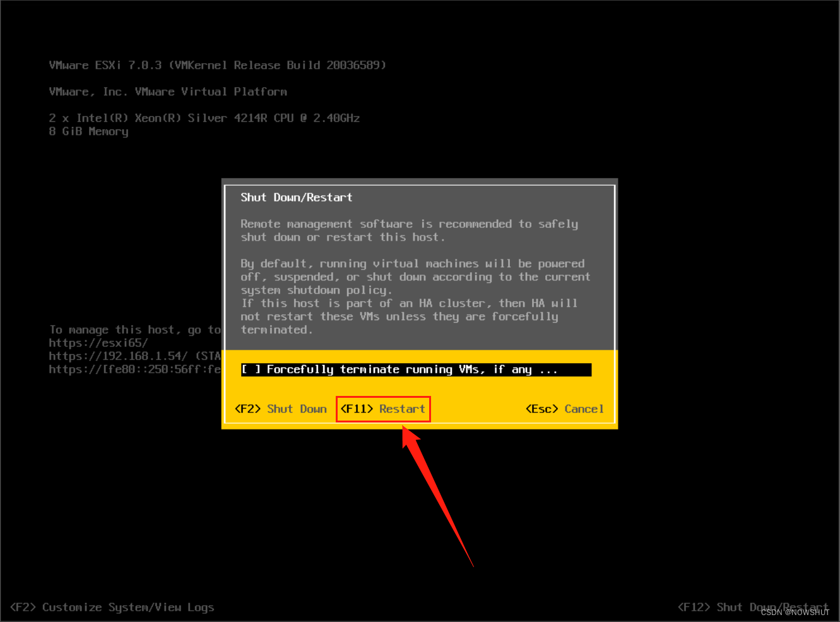This screenshot has height=622, width=840.
Task: Click the https://esxi65/ management URL
Action: coord(98,343)
